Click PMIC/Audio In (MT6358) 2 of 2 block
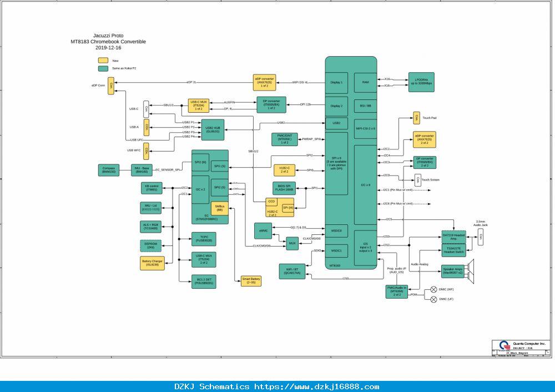The image size is (555, 392). pos(396,292)
